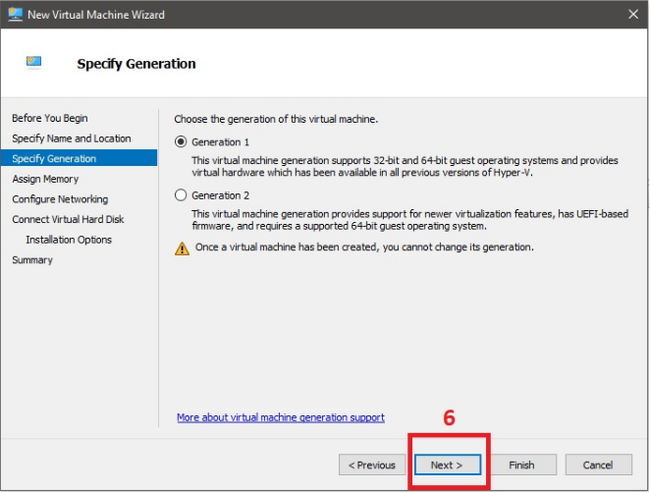Click the New Virtual Machine Wizard title text

click(x=96, y=15)
